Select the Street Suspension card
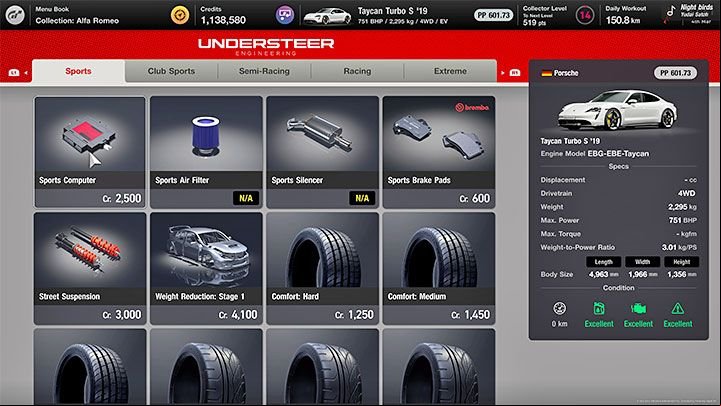721x406 pixels. coord(90,269)
